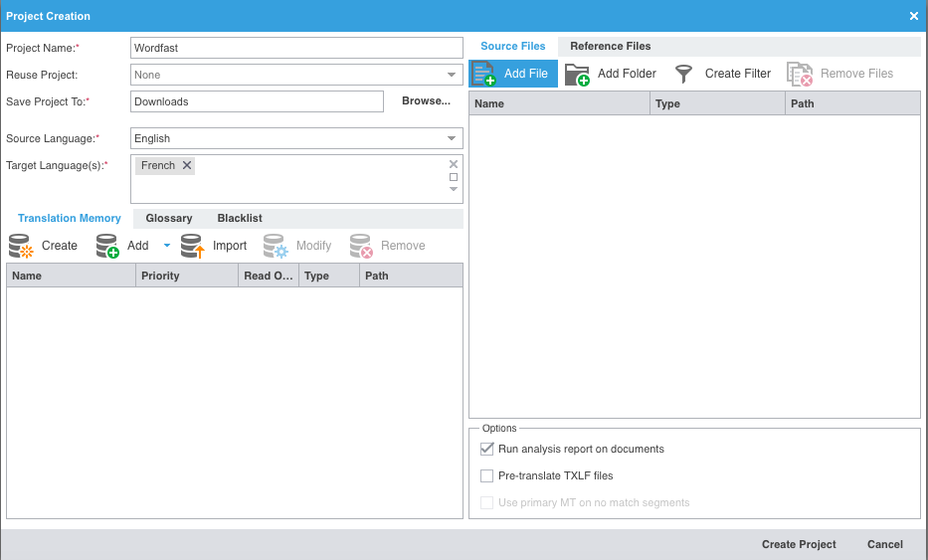Click the Import label in the toolbar
Viewport: 928px width, 560px height.
point(230,246)
